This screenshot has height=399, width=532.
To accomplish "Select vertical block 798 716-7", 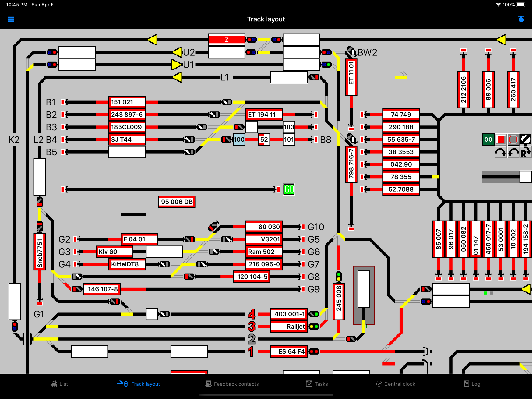I will tap(351, 164).
